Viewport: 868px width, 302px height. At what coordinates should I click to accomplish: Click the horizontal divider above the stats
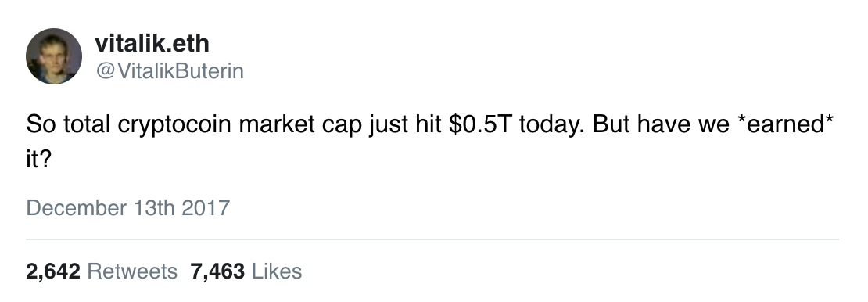[432, 239]
